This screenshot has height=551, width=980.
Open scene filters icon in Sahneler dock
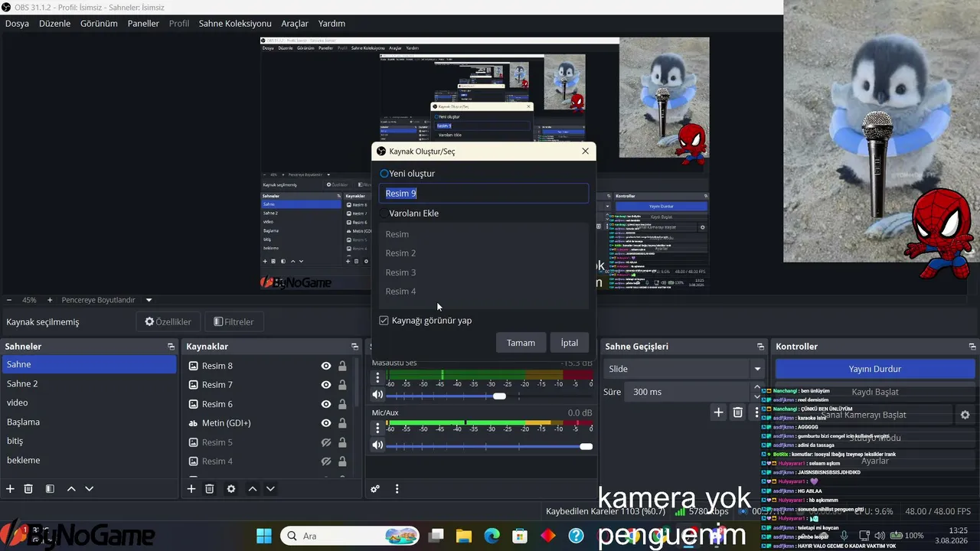pos(50,489)
